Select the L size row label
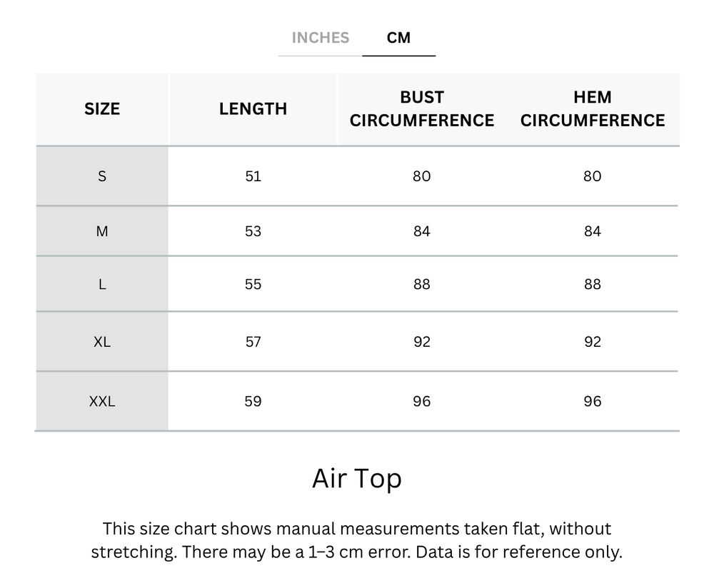This screenshot has height=588, width=714. (102, 284)
